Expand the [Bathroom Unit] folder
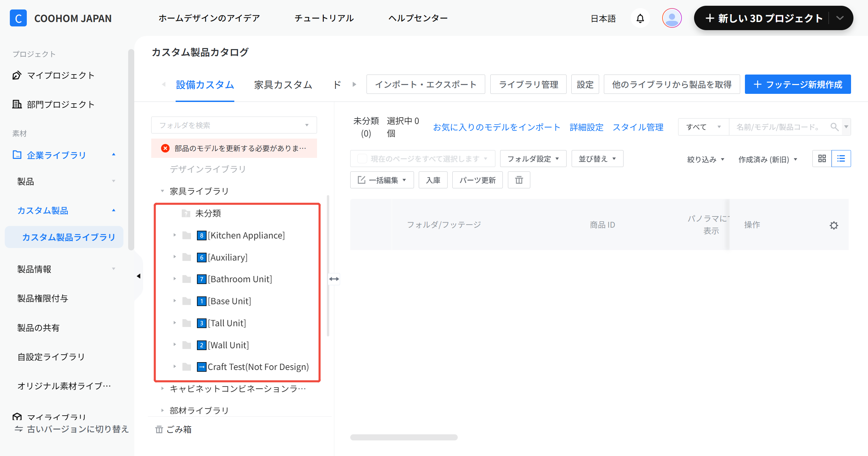This screenshot has height=456, width=868. pyautogui.click(x=175, y=279)
